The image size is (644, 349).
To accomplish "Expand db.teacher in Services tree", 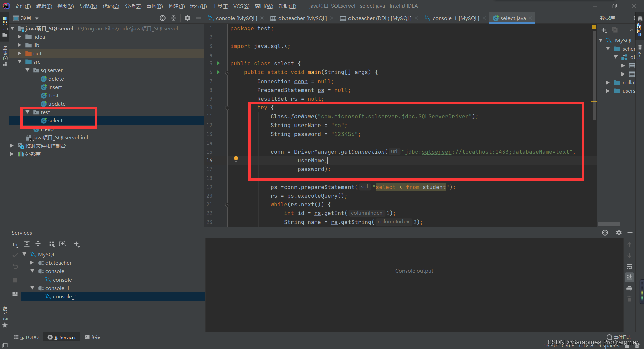I will [32, 263].
